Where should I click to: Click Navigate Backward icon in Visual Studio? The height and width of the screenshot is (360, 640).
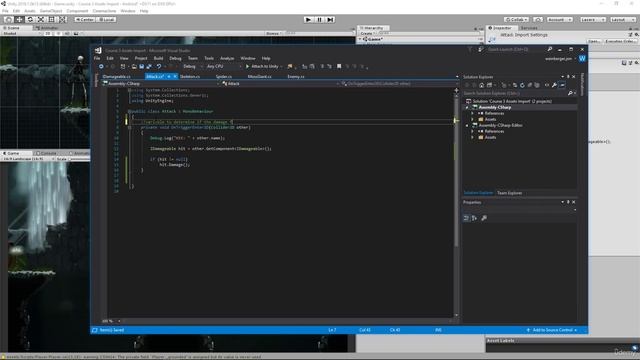click(x=101, y=66)
